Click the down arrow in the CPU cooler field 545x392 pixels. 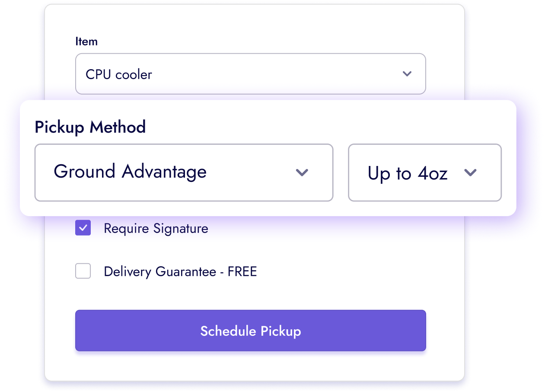[407, 74]
